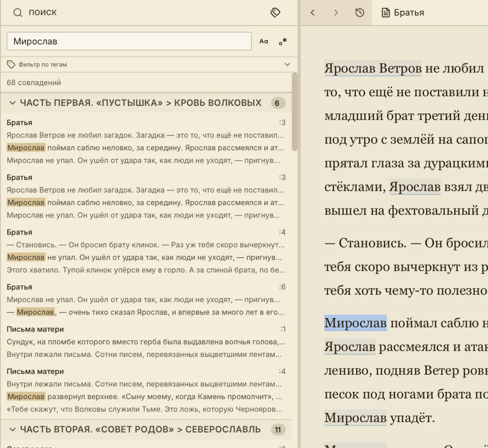Click Ярослав link before 'рассмеялся' in document
The height and width of the screenshot is (448, 488).
[x=350, y=346]
